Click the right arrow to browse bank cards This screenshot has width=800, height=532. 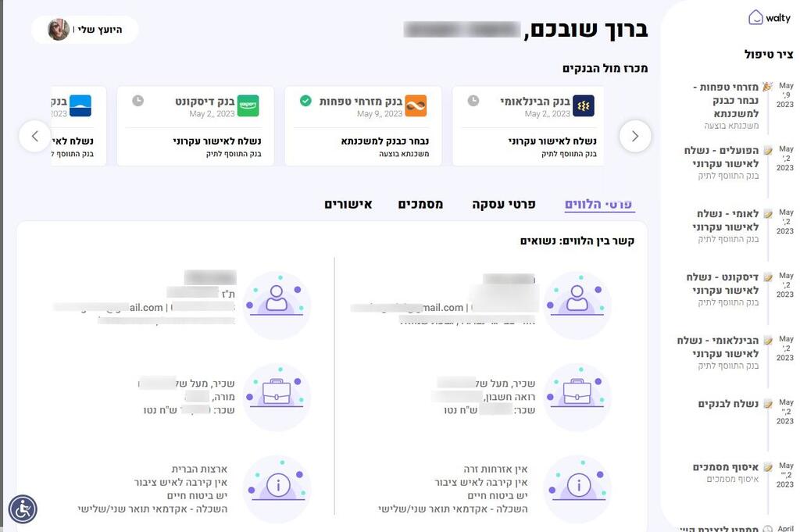[635, 135]
